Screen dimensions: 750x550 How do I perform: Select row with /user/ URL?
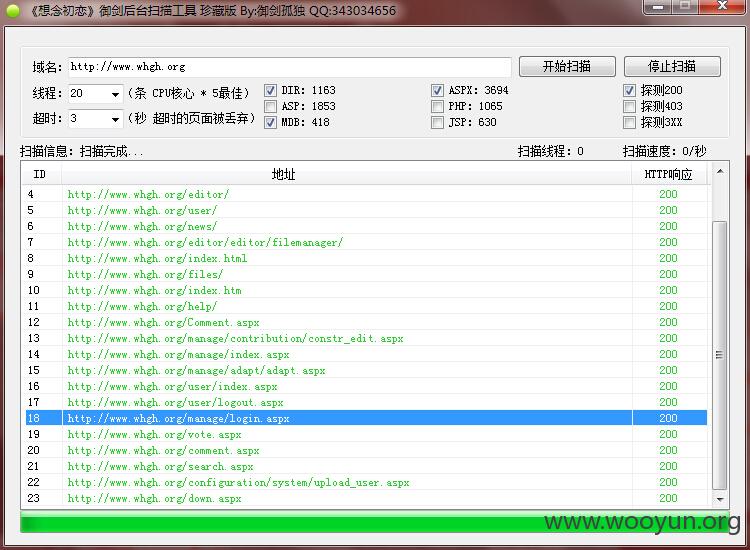click(366, 210)
